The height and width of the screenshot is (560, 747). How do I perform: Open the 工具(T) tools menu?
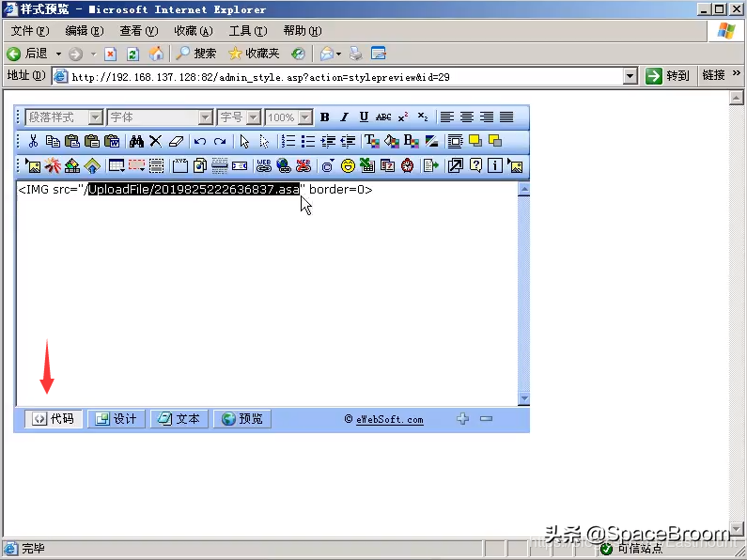[x=247, y=31]
